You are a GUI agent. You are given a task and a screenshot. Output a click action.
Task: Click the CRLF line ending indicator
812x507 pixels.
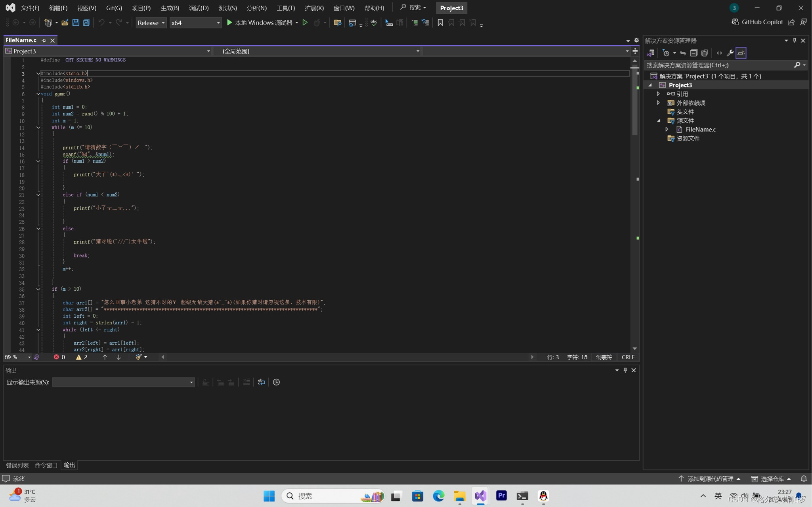(x=628, y=357)
